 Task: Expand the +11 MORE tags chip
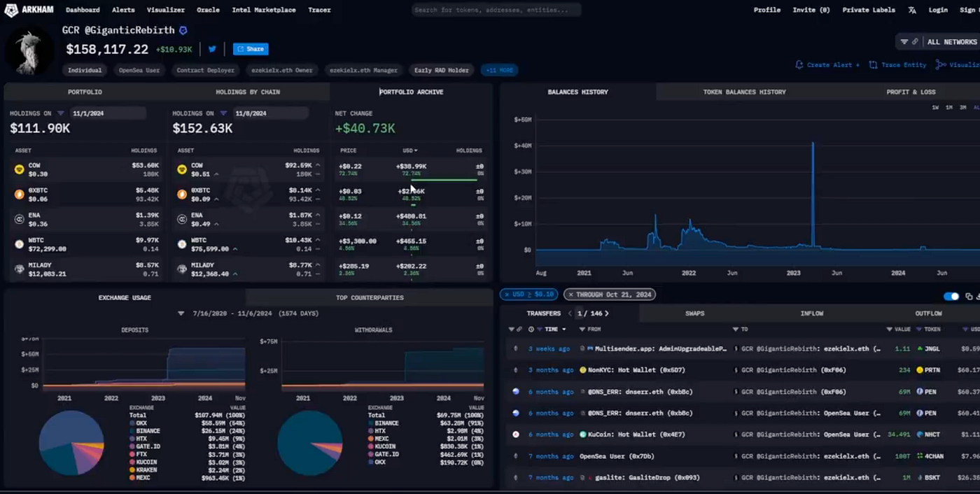click(x=499, y=70)
